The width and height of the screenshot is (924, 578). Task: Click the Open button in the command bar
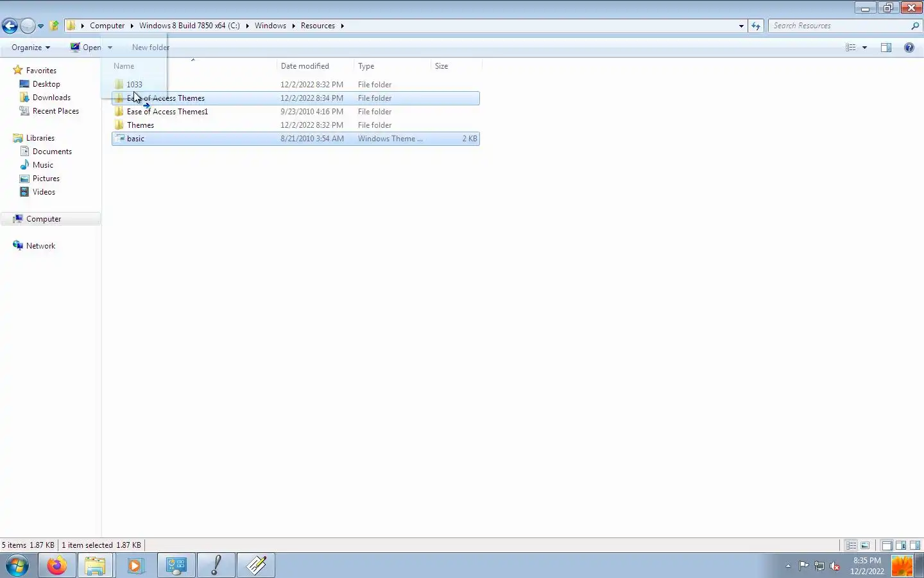tap(85, 48)
